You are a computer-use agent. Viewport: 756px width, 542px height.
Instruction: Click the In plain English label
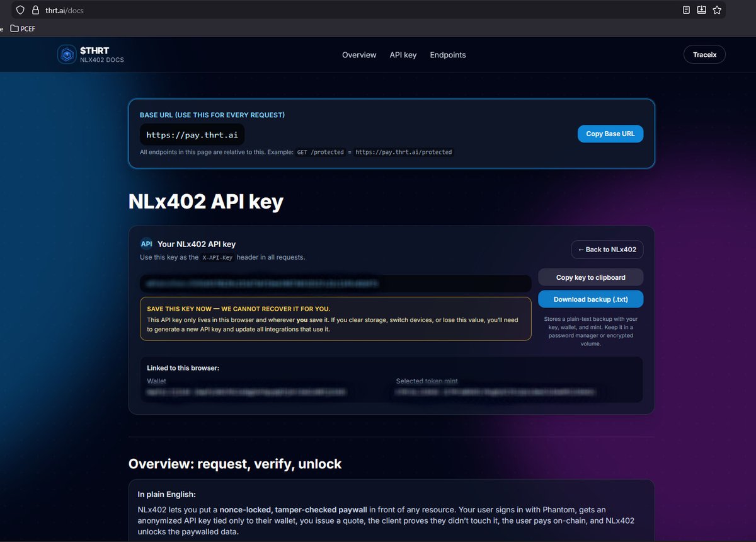167,494
